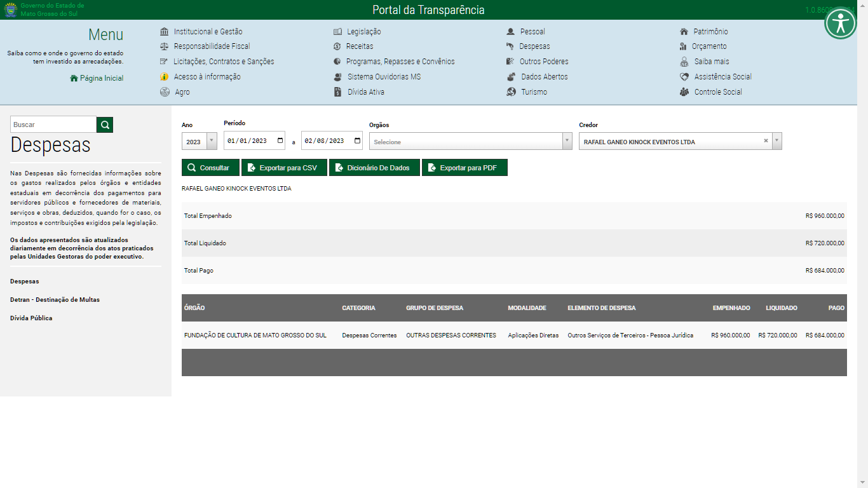Click the Orçamento chart icon
Image resolution: width=868 pixels, height=488 pixels.
tap(683, 46)
